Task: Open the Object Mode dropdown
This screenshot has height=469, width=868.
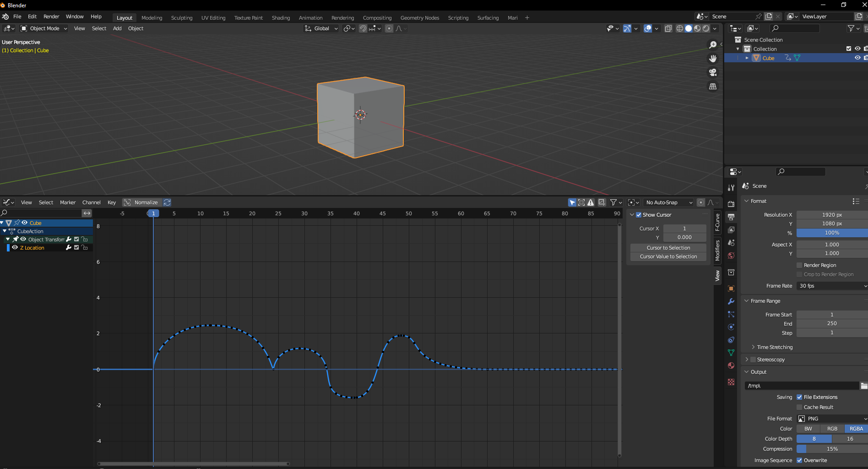Action: coord(44,28)
